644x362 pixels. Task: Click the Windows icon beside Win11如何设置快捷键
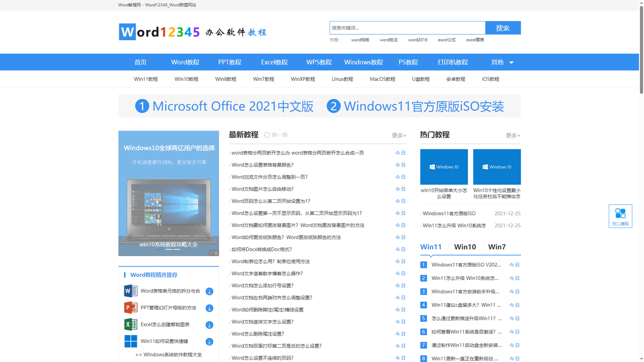point(131,341)
